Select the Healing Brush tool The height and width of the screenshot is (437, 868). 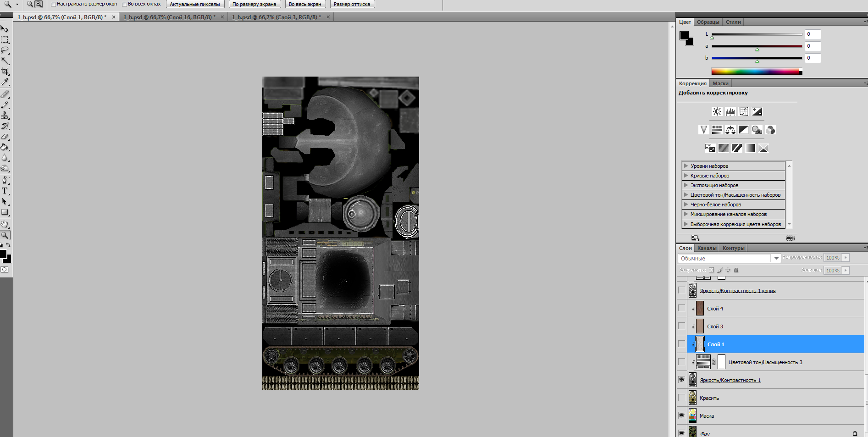pos(5,94)
